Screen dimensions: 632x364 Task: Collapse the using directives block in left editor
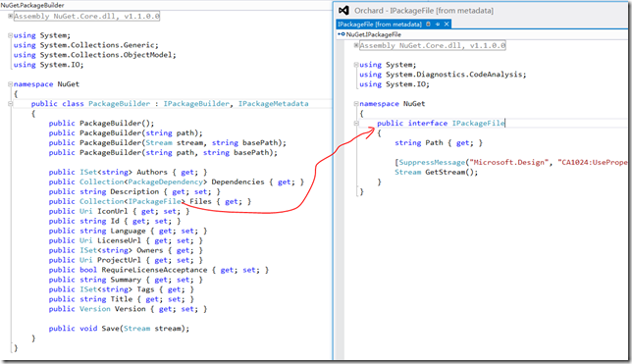[x=11, y=35]
